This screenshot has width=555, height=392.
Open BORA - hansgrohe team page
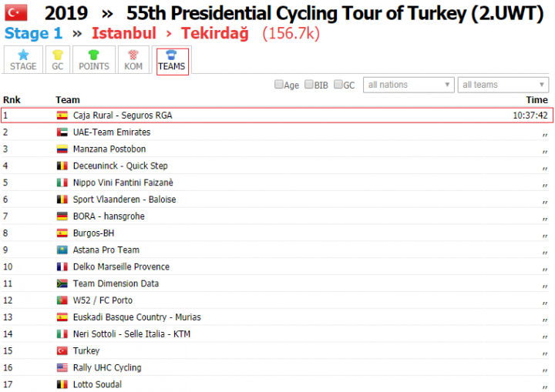pyautogui.click(x=109, y=216)
